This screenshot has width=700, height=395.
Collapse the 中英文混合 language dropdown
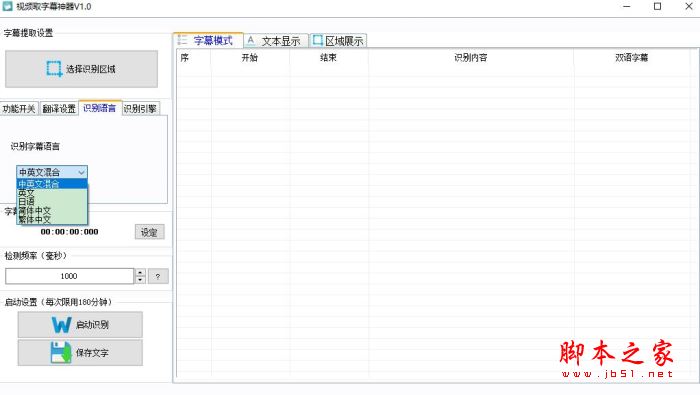[81, 172]
